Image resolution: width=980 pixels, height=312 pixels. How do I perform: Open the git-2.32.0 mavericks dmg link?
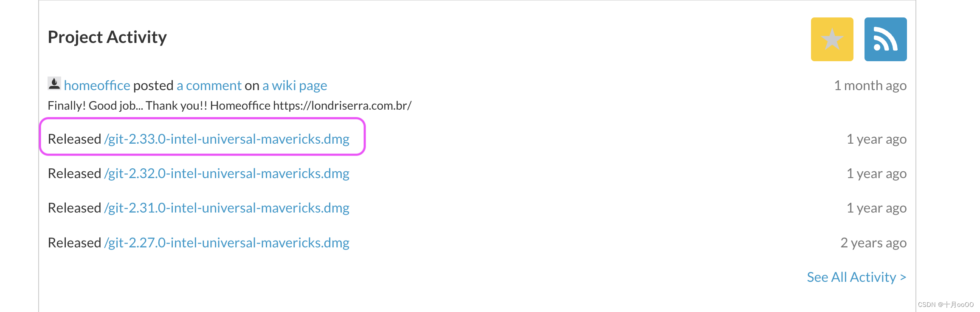tap(227, 174)
